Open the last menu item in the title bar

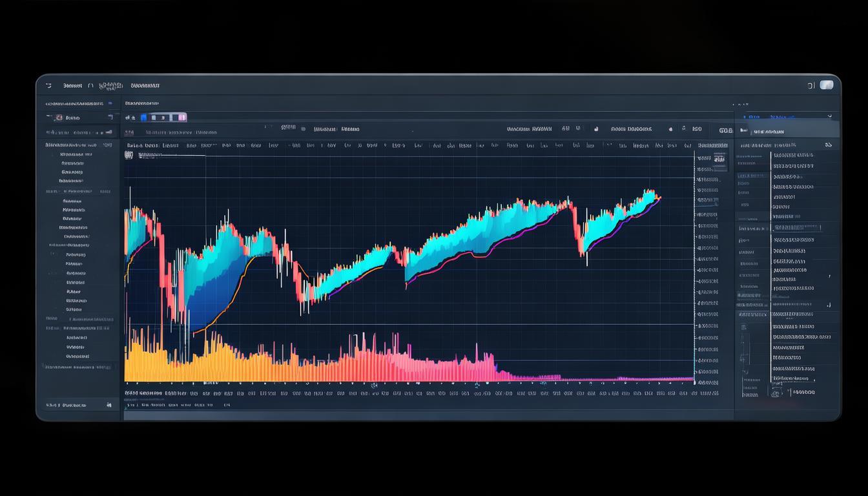[x=145, y=85]
